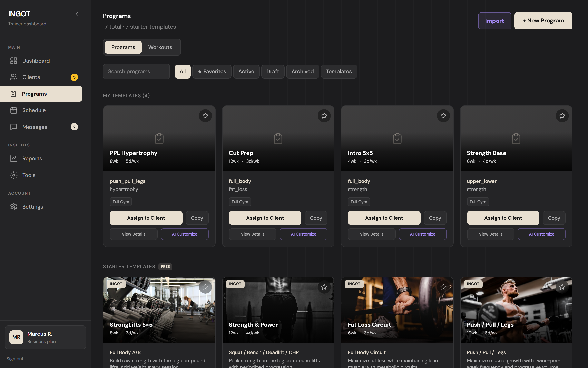Open the Push / Pull / Legs photo card
The width and height of the screenshot is (588, 368).
coord(516,310)
